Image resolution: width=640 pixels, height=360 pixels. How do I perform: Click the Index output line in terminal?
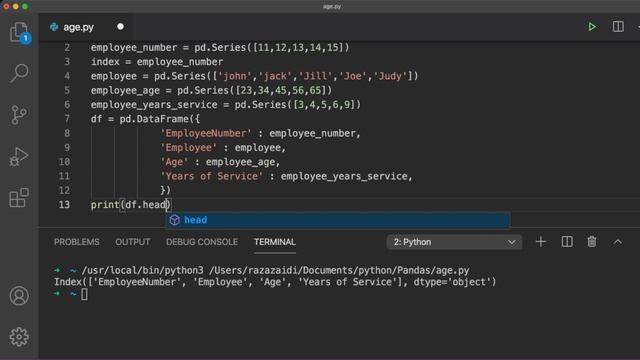[275, 282]
